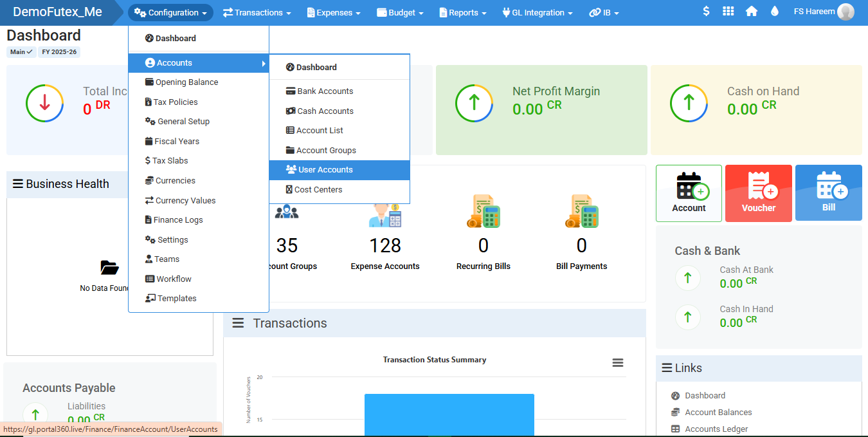Click FS Hareem profile avatar

coord(845,12)
